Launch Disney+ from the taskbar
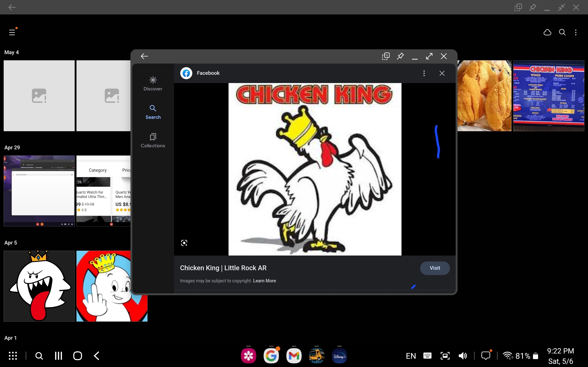Image resolution: width=588 pixels, height=367 pixels. 339,355
